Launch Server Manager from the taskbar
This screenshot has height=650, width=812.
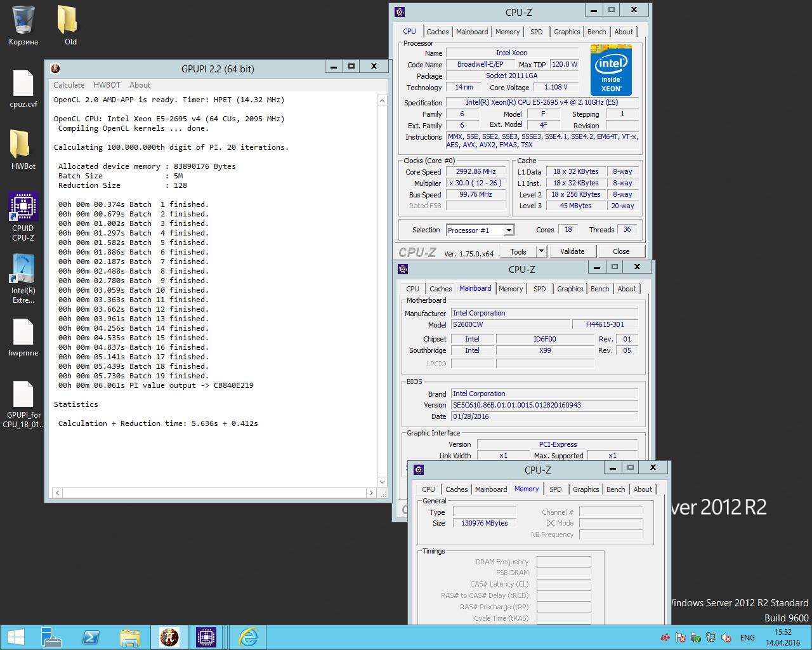(x=51, y=637)
